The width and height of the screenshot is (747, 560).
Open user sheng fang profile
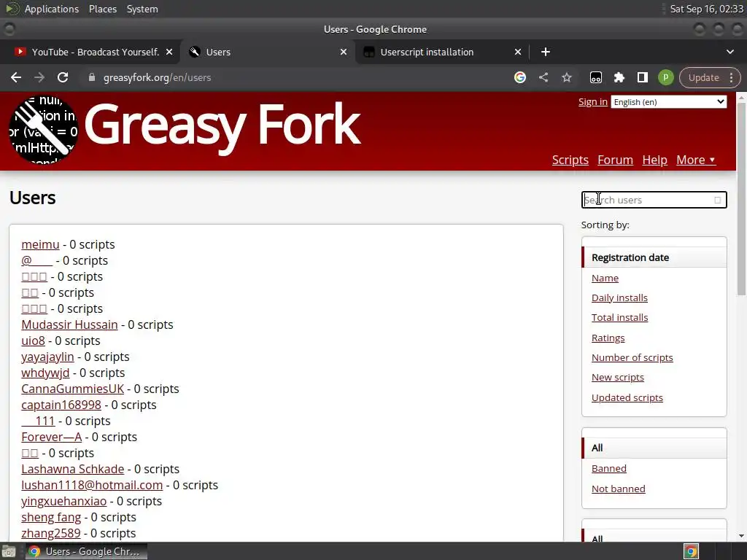tap(51, 517)
